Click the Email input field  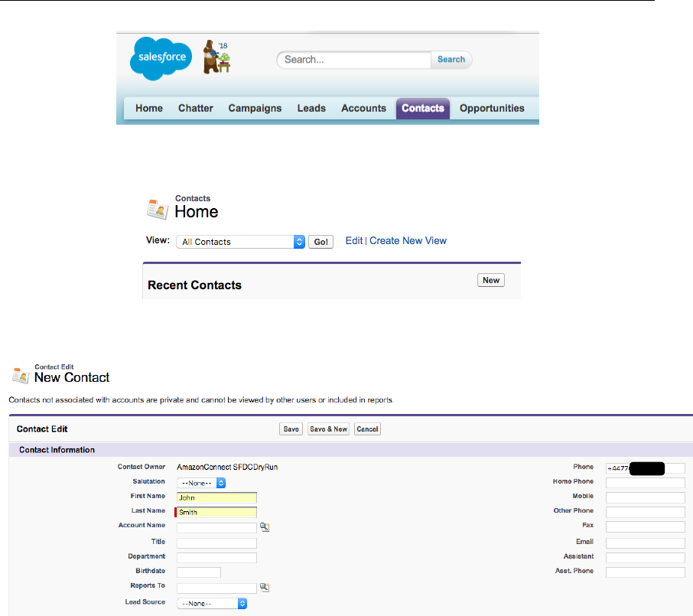point(646,543)
